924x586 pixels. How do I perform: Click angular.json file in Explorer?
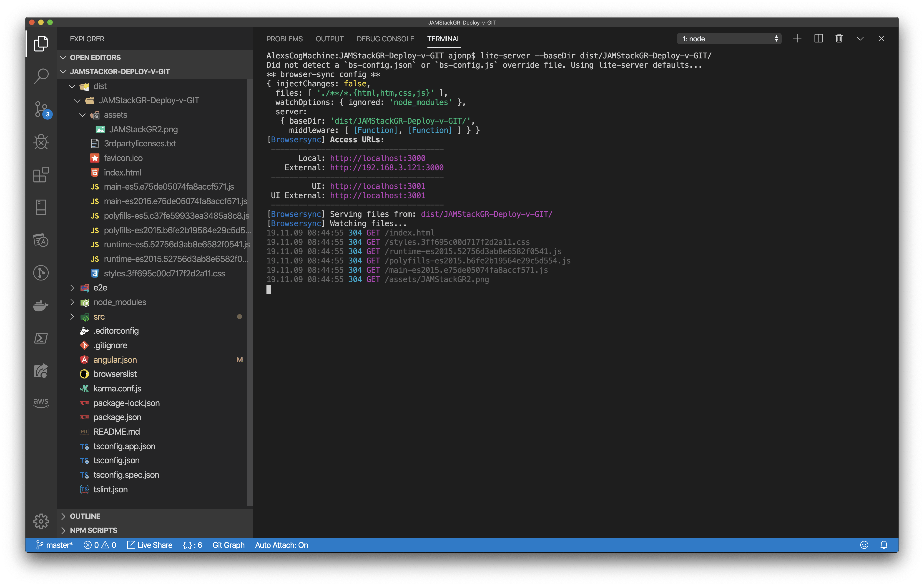(115, 359)
